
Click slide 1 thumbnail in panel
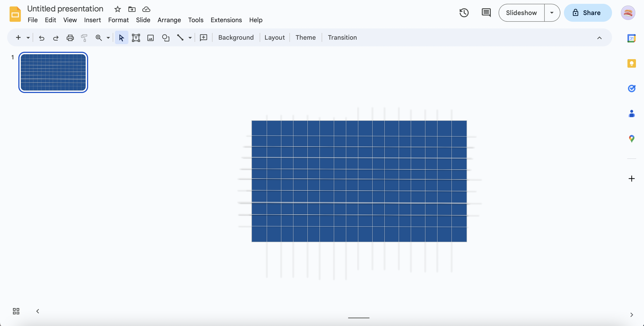tap(53, 72)
